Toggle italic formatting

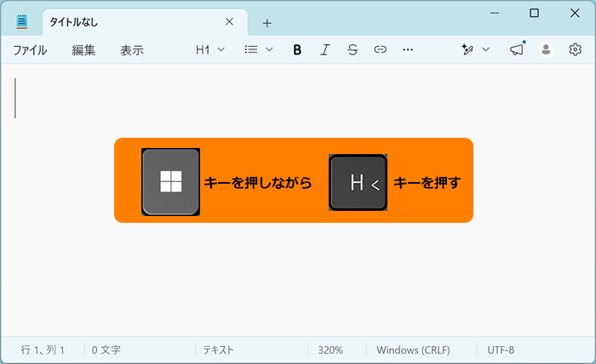click(325, 49)
